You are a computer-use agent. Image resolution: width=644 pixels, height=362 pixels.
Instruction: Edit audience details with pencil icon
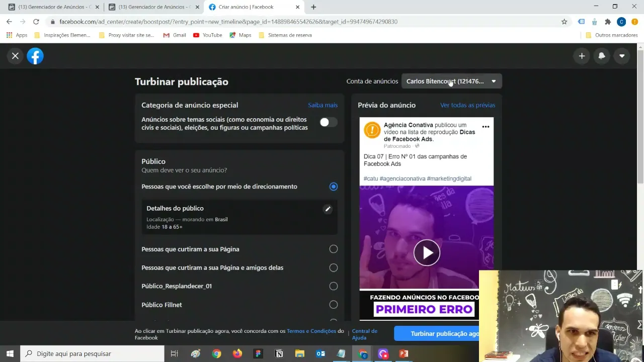click(328, 209)
